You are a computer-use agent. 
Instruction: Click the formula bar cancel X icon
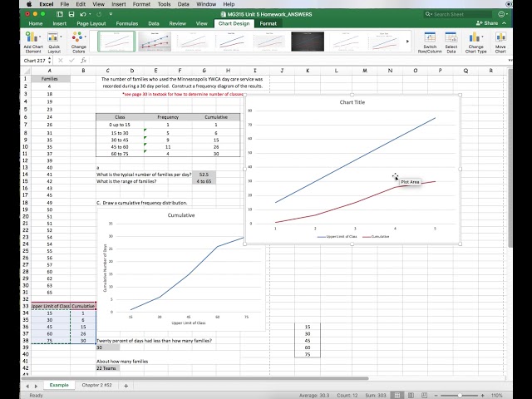[x=61, y=61]
